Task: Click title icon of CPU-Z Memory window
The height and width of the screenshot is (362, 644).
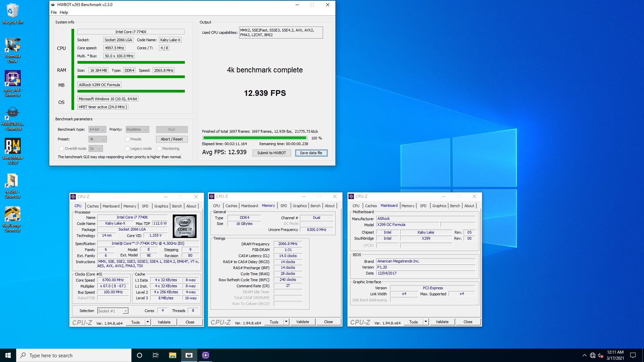Action: [212, 196]
